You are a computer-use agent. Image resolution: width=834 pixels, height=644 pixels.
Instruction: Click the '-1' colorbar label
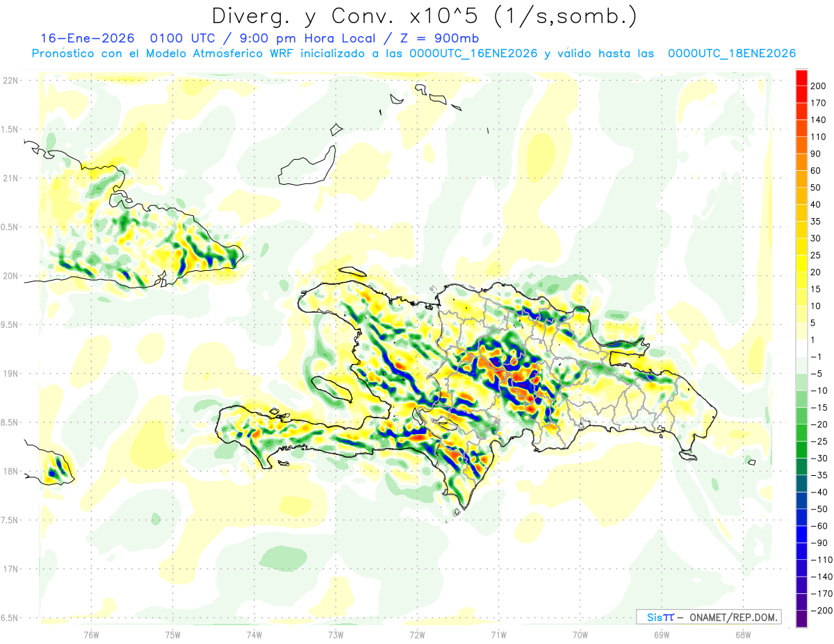(x=816, y=357)
